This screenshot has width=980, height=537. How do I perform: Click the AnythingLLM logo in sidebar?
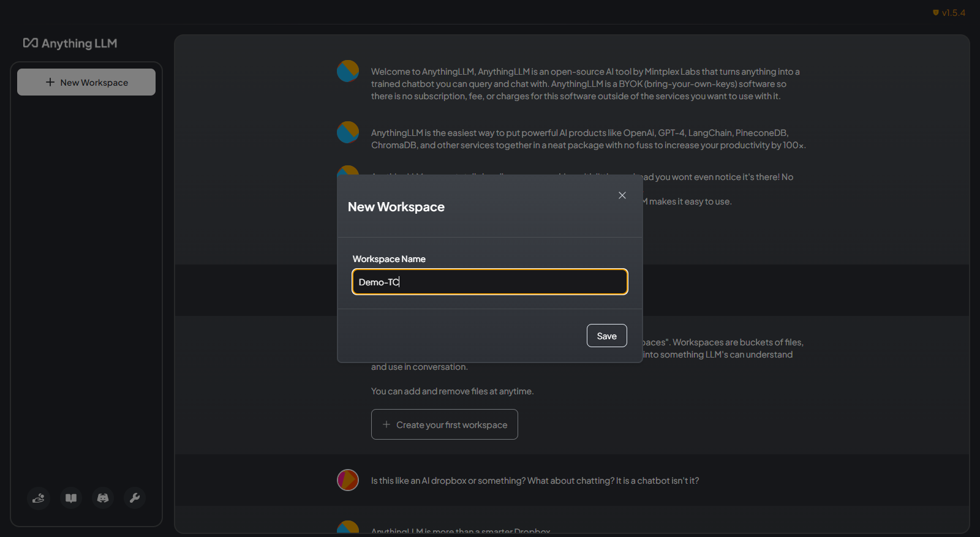(70, 43)
